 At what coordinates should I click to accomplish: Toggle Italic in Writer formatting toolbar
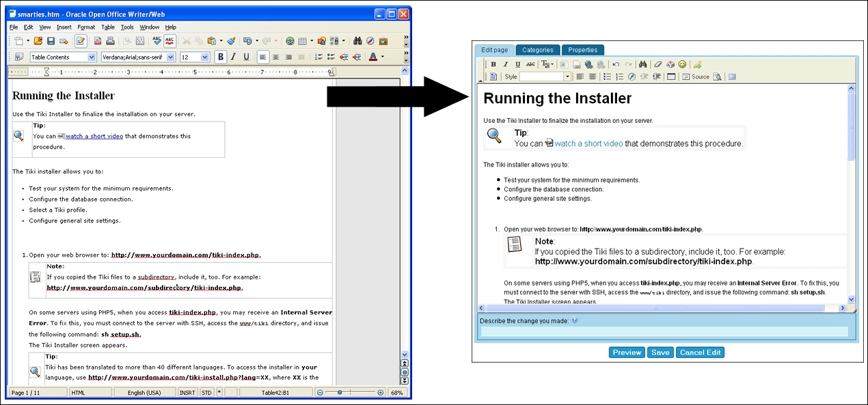pos(233,57)
